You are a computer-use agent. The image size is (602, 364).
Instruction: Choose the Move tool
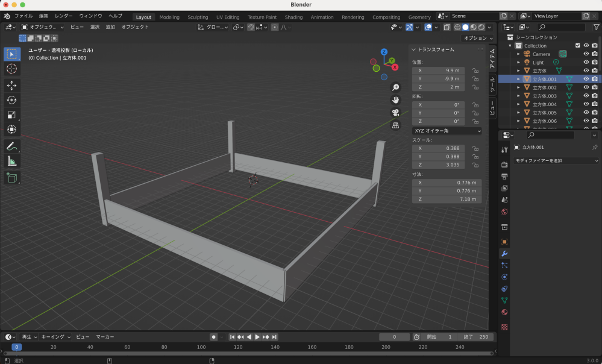12,85
